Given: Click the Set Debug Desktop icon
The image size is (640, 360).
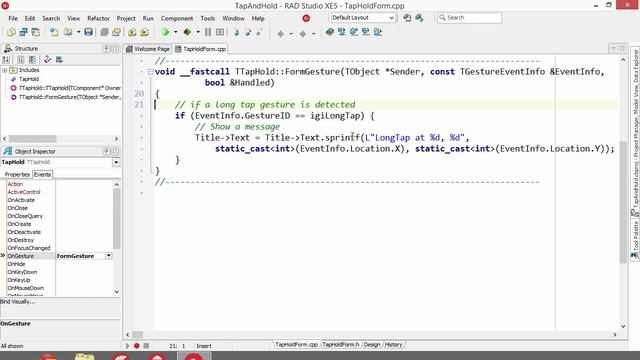Looking at the screenshot, I should click(419, 18).
